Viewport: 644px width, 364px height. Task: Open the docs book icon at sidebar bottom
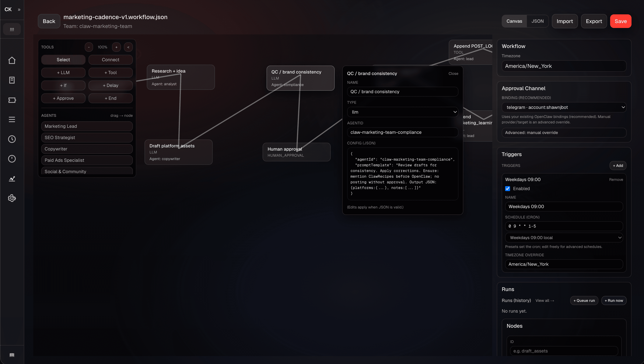coord(12,355)
